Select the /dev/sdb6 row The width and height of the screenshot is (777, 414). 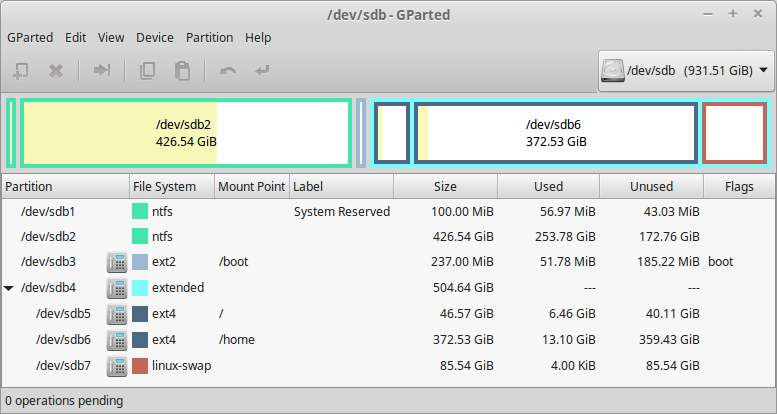(x=388, y=340)
